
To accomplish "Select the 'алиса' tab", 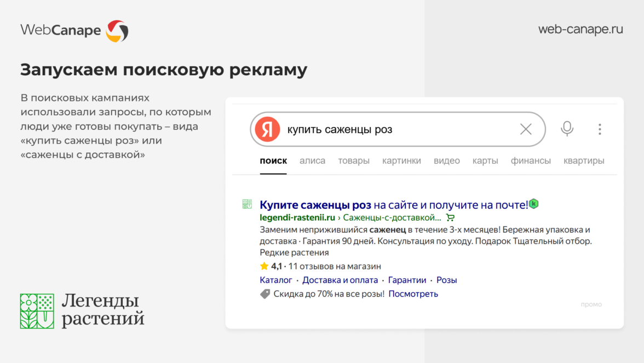I will pos(312,161).
